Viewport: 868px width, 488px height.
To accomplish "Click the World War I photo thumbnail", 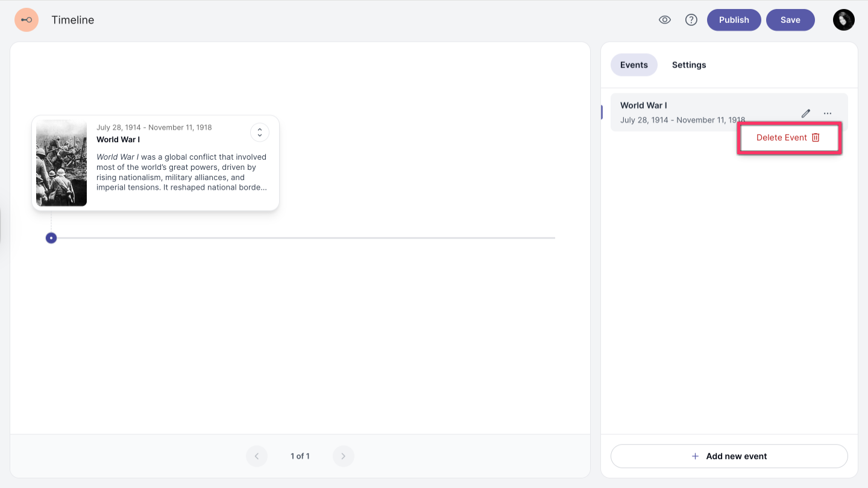I will [61, 163].
